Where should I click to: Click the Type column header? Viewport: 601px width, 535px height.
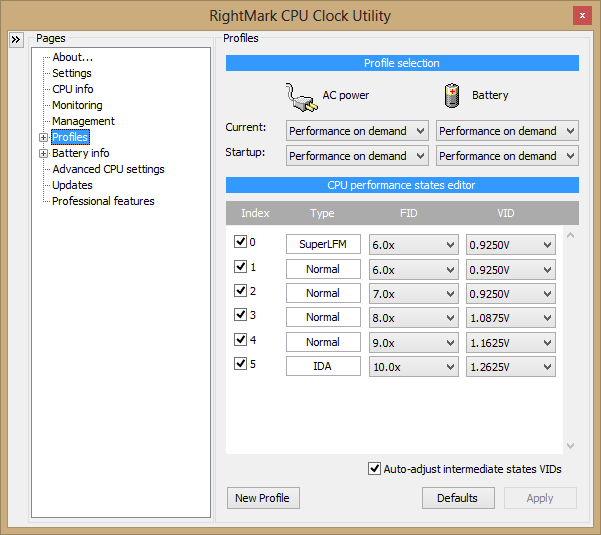coord(322,213)
